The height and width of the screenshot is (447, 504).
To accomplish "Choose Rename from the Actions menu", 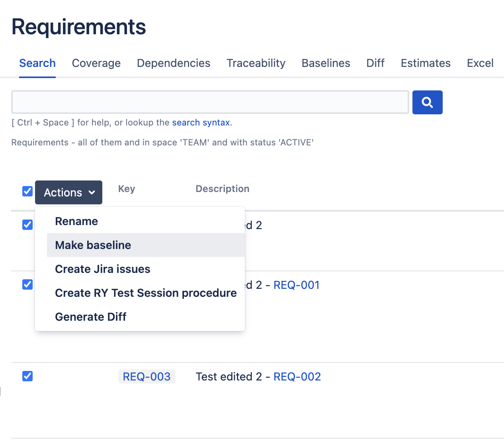I will [76, 221].
